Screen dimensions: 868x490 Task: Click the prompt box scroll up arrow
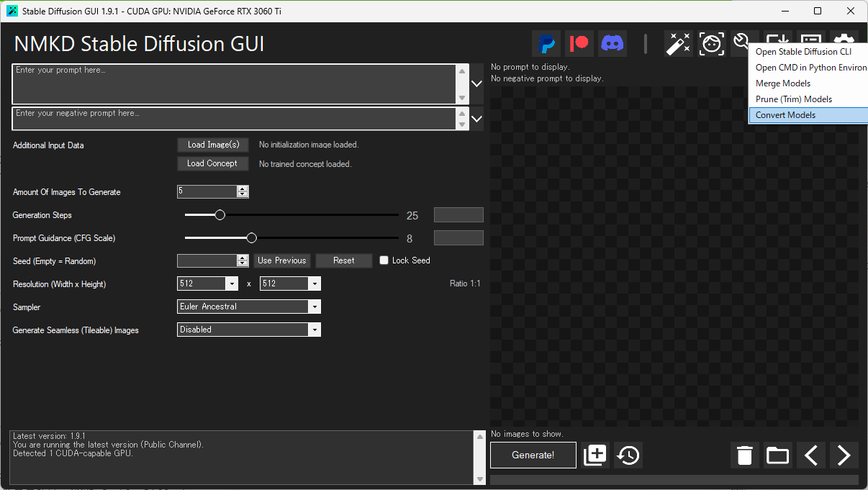click(x=462, y=71)
